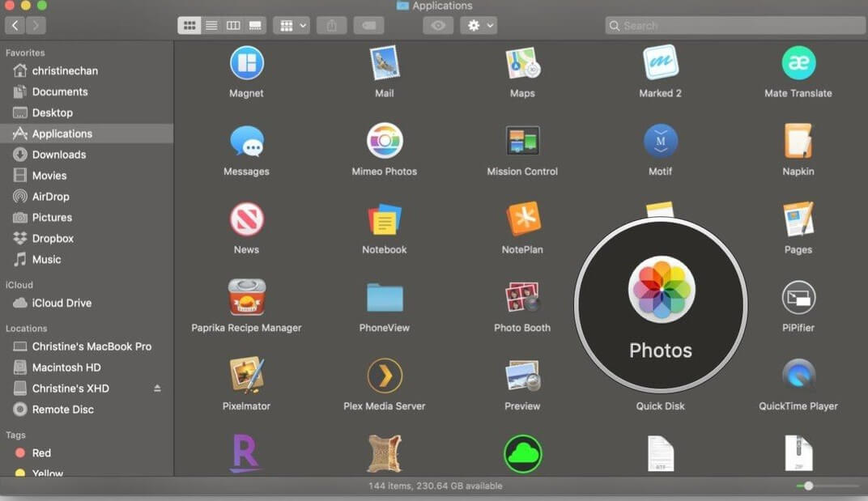Open iCloud Drive in the sidebar
The width and height of the screenshot is (868, 501).
click(x=87, y=303)
